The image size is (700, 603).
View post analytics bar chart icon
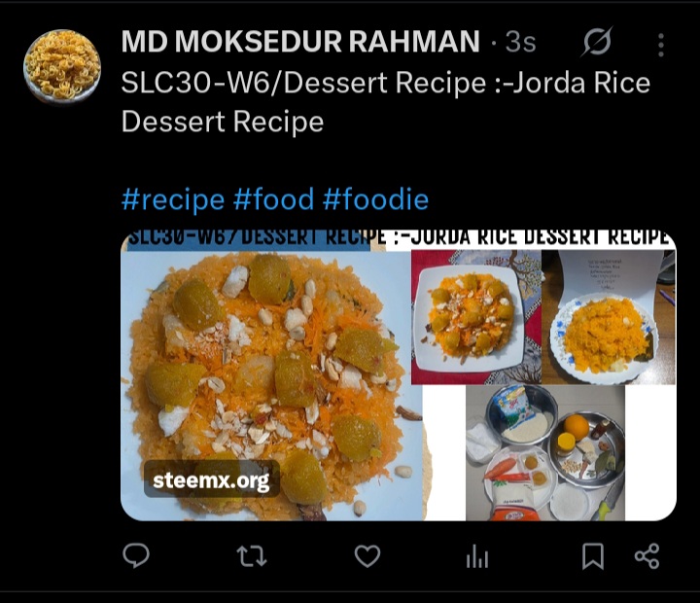pos(477,556)
